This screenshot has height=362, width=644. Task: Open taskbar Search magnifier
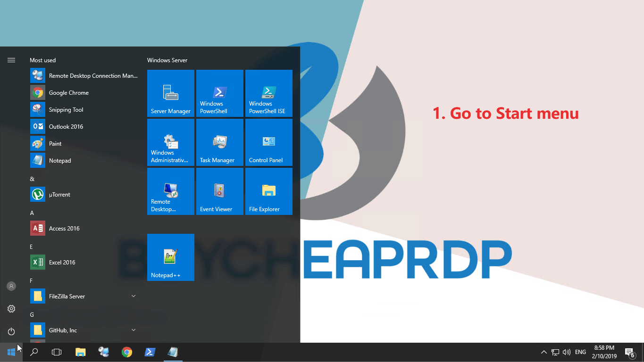(x=34, y=352)
